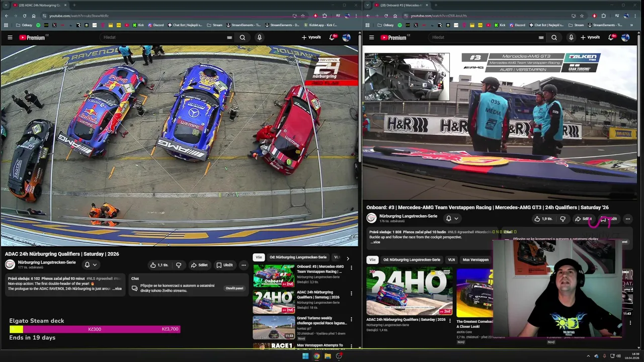Open account avatar menu in right window

click(625, 37)
